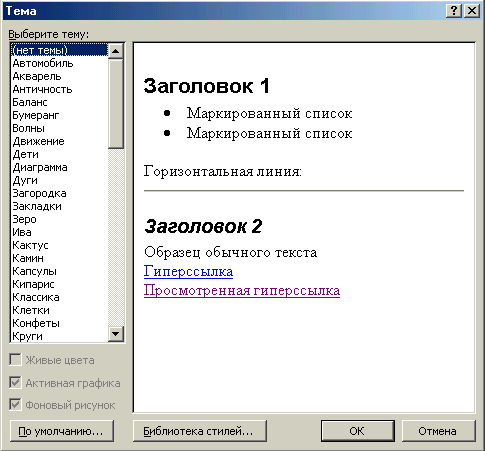
Task: Click the По умолчанию button
Action: [62, 431]
